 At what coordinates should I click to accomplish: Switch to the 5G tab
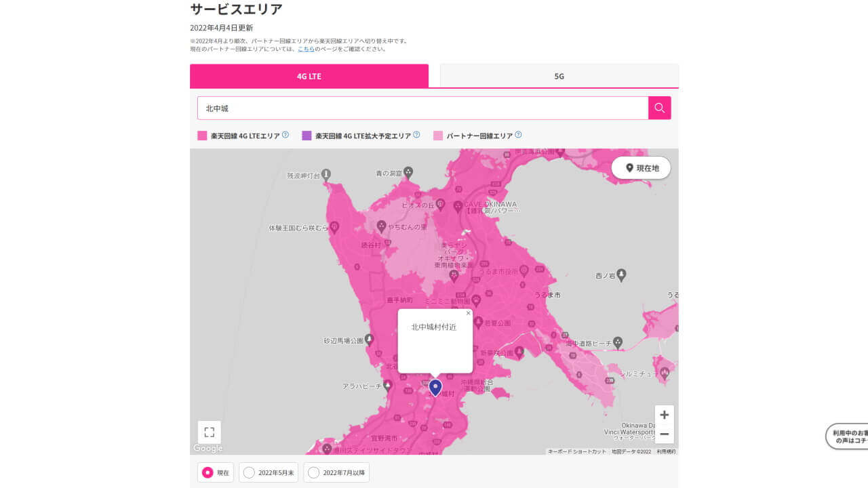click(558, 76)
